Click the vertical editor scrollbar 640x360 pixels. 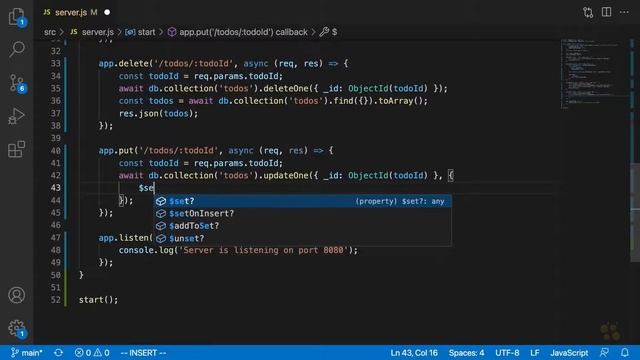click(x=635, y=212)
